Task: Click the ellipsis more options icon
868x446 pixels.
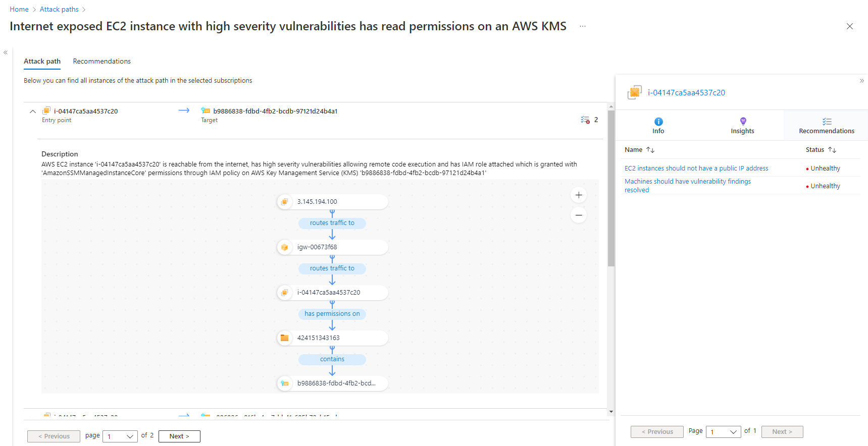Action: 583,26
